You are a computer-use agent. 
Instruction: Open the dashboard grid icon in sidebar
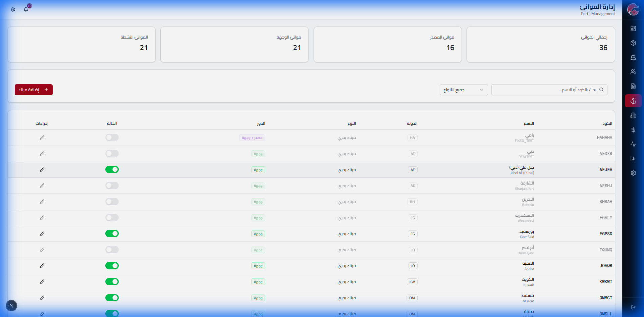(x=633, y=29)
